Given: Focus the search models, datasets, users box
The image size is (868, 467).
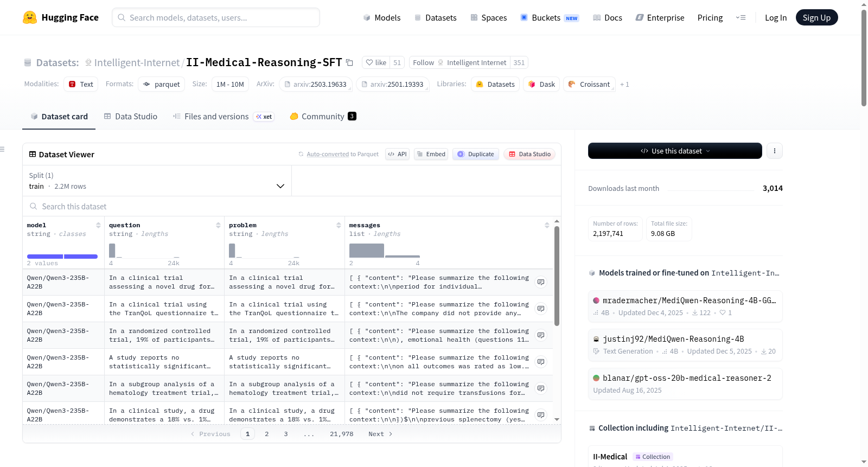Looking at the screenshot, I should click(216, 17).
